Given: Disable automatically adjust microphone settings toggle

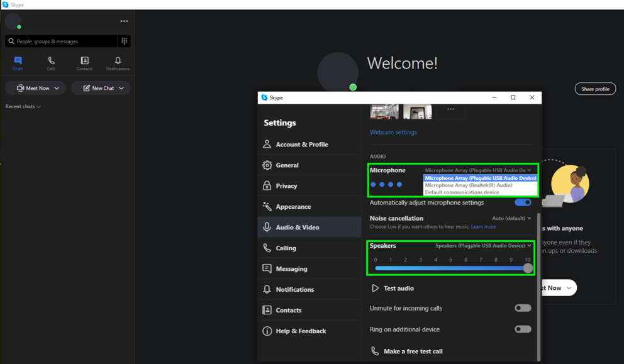Looking at the screenshot, I should pyautogui.click(x=523, y=202).
